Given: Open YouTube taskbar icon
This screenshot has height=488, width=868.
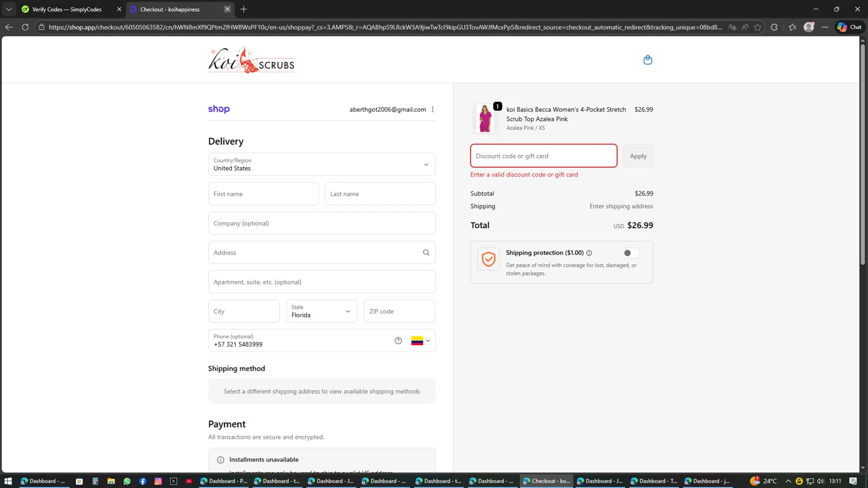Looking at the screenshot, I should pyautogui.click(x=189, y=481).
